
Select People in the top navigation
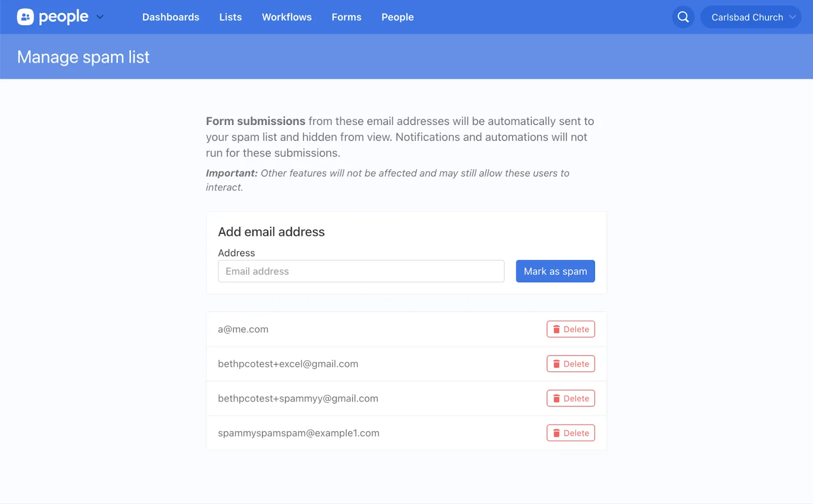(x=397, y=17)
